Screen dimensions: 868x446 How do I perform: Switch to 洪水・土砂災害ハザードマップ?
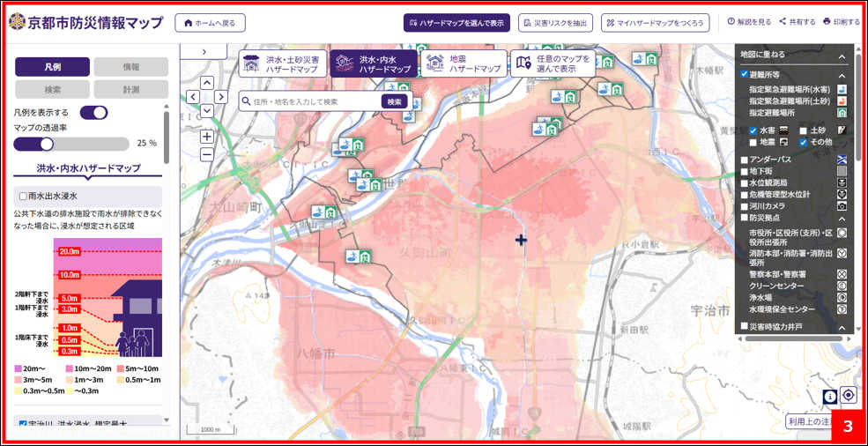(282, 63)
